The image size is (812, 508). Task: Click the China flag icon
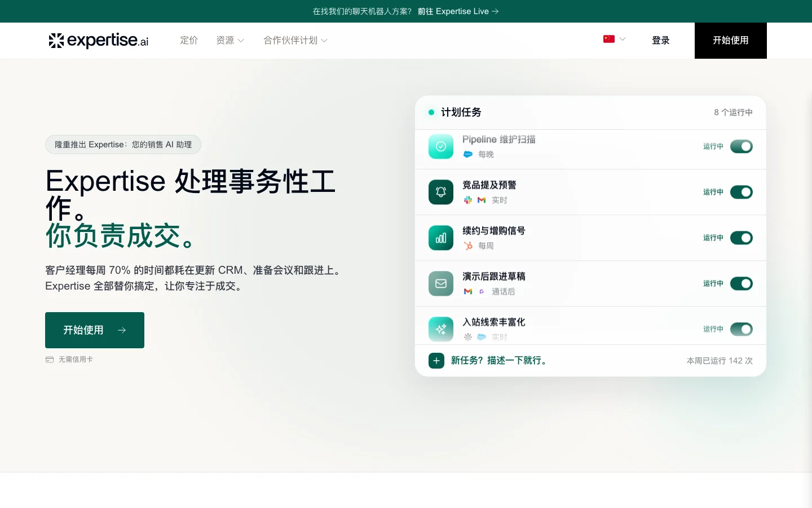coord(609,39)
